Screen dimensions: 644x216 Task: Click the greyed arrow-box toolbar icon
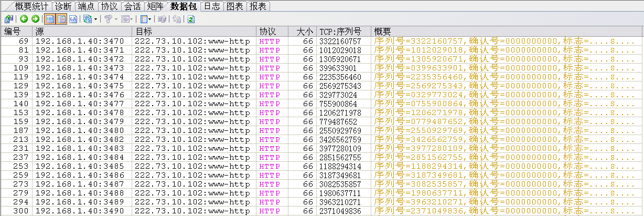[125, 19]
